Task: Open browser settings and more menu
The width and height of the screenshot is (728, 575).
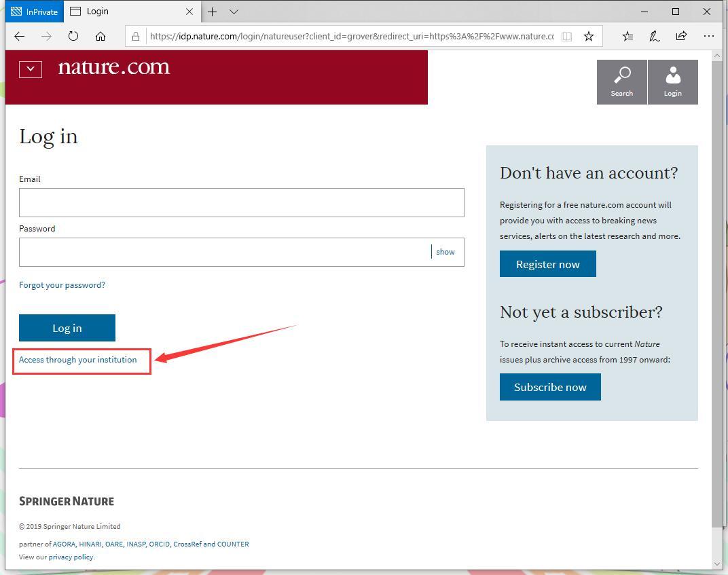Action: pos(708,36)
